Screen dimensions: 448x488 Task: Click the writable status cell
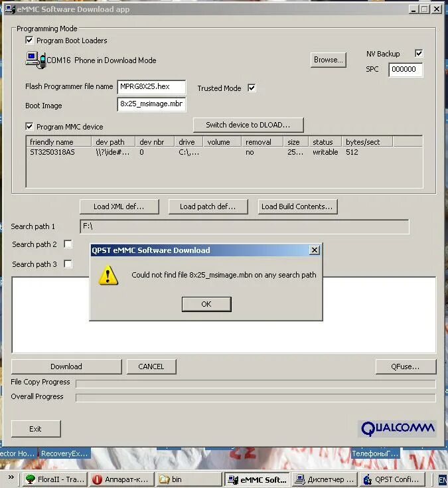[x=325, y=152]
